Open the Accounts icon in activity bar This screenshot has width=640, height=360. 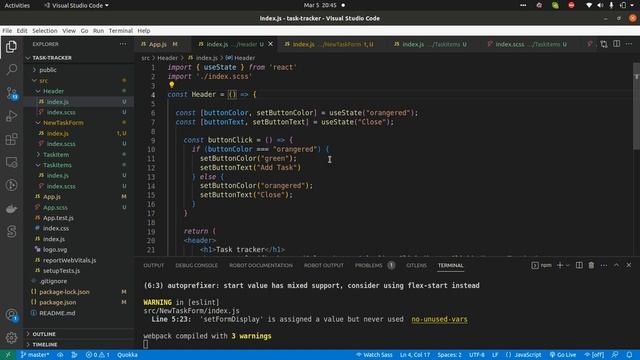pyautogui.click(x=11, y=315)
